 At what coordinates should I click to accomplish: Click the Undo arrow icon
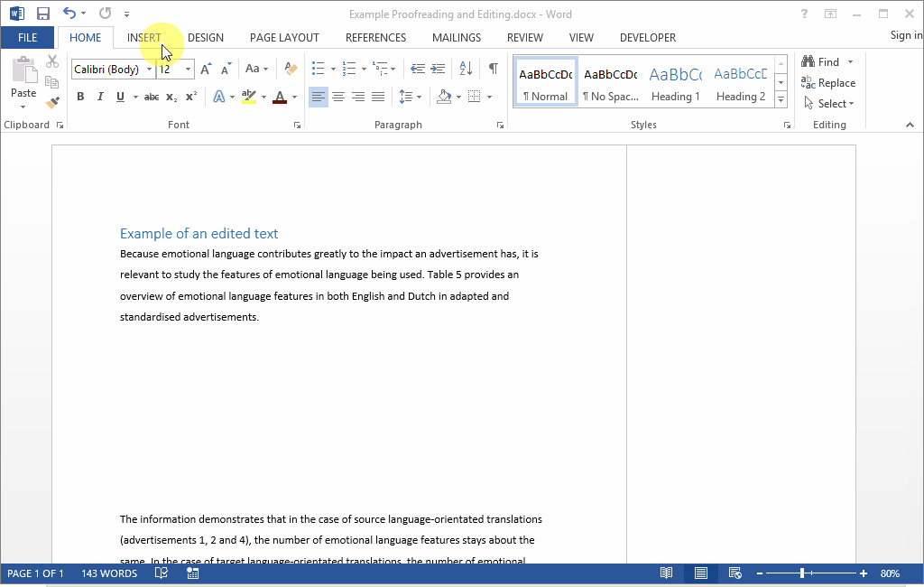pyautogui.click(x=69, y=14)
